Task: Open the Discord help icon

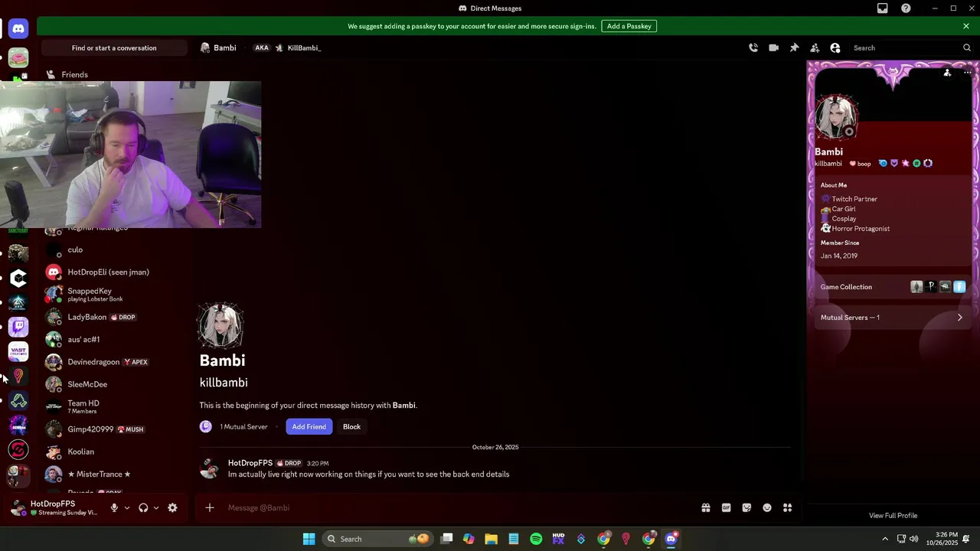Action: pos(906,8)
